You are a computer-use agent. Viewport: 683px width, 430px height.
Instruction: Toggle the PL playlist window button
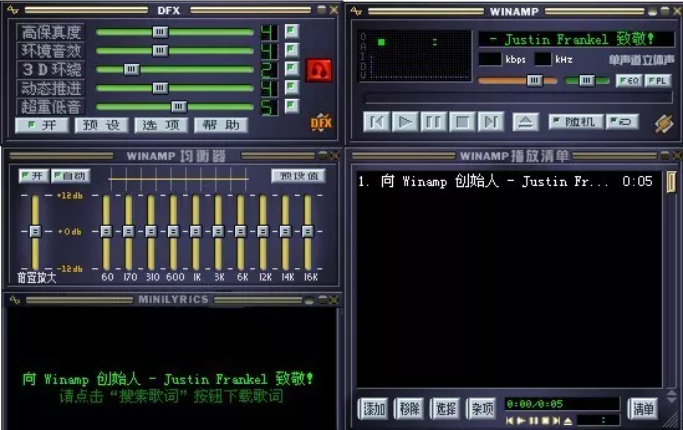pos(658,81)
